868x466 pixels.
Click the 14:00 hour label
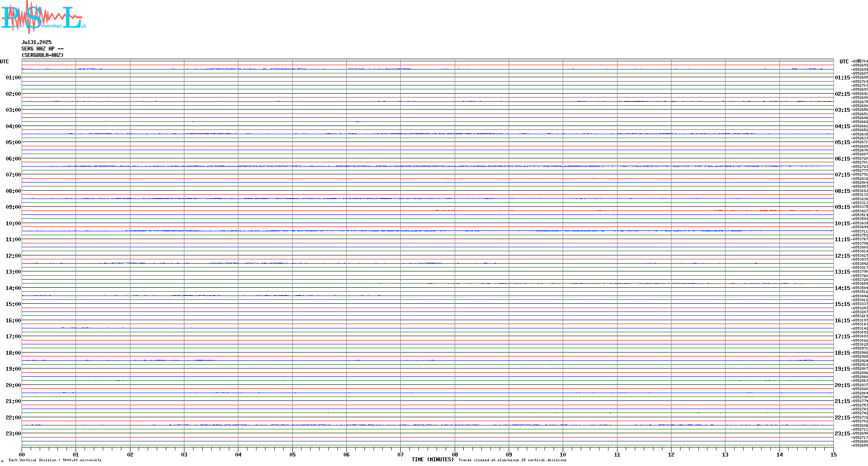click(13, 288)
